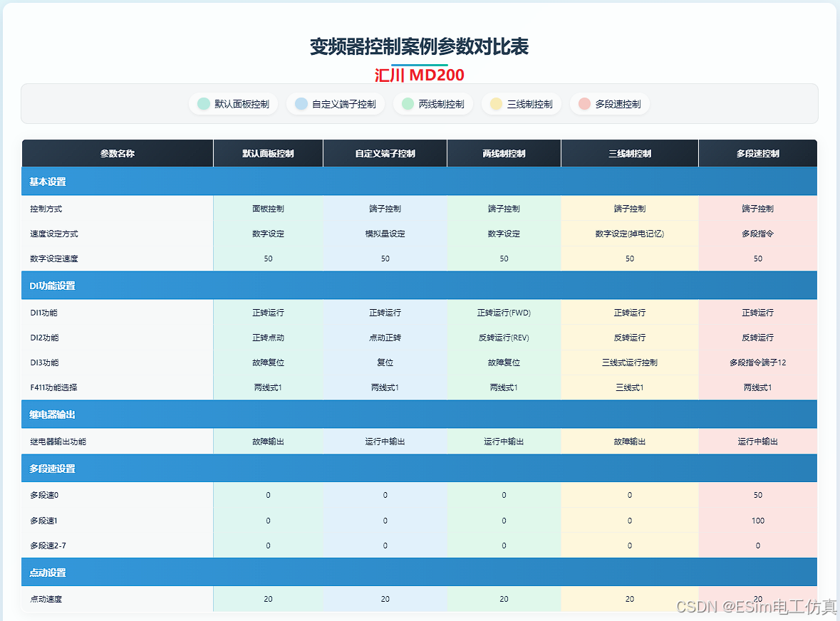Click the 默认面板控制 legend color dot
This screenshot has height=621, width=840.
click(204, 104)
